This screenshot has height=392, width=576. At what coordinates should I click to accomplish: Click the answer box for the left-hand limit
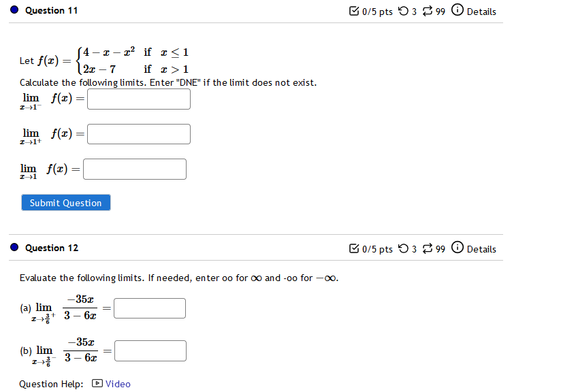click(x=138, y=99)
